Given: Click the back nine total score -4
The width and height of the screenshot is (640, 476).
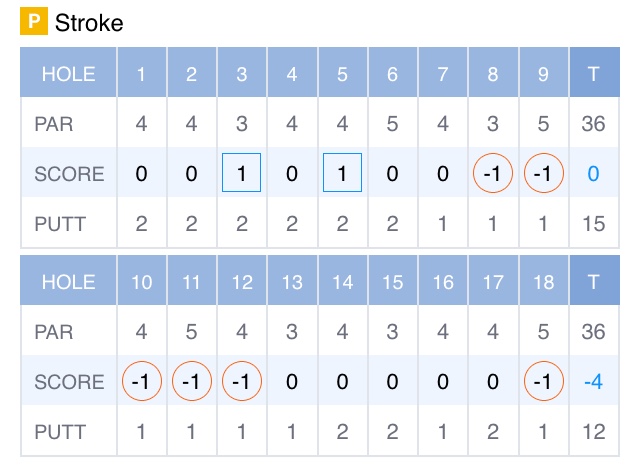Looking at the screenshot, I should (594, 382).
